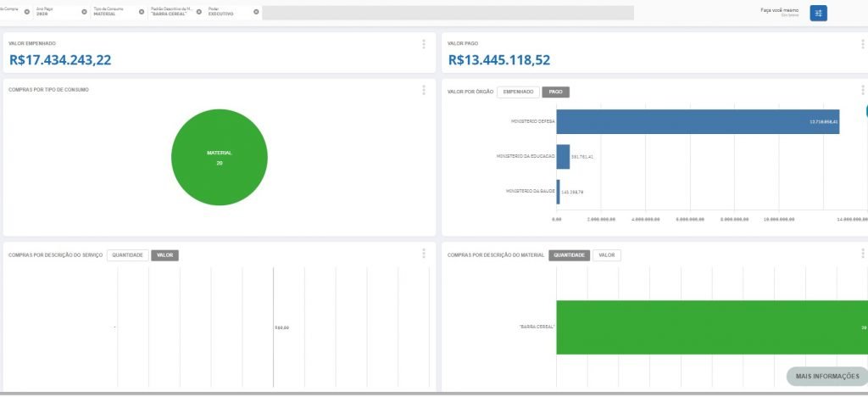
Task: Remove the Poder EXECUTIVO filter
Action: tap(256, 12)
